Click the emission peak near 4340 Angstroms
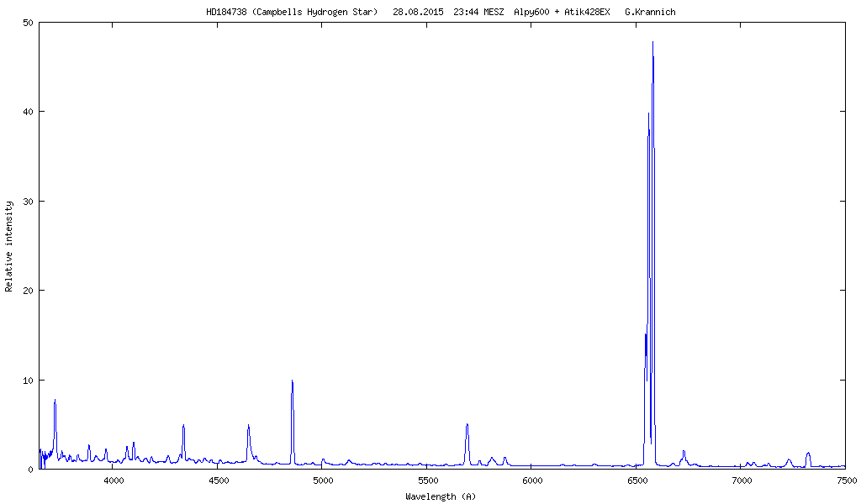 coord(183,427)
